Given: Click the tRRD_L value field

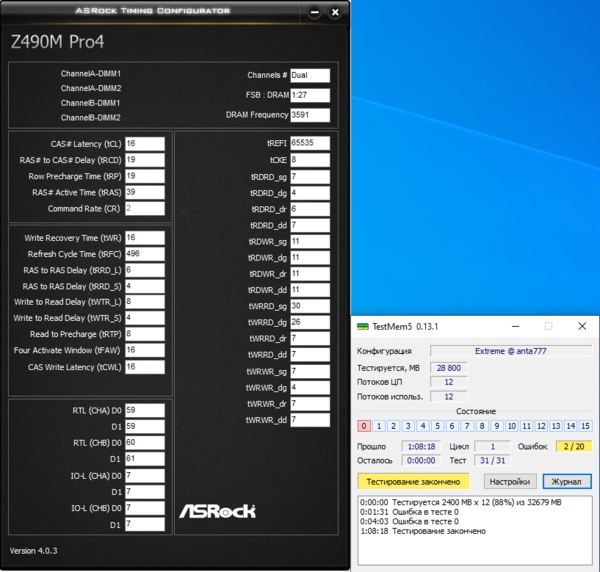Looking at the screenshot, I should click(x=145, y=270).
